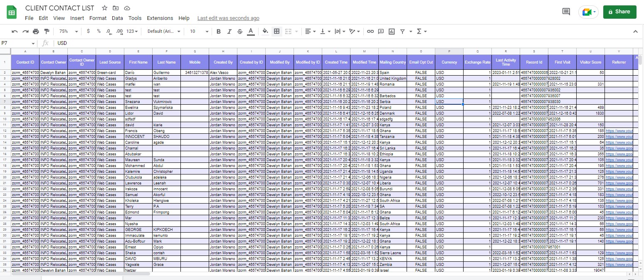Open the File menu

pos(29,18)
